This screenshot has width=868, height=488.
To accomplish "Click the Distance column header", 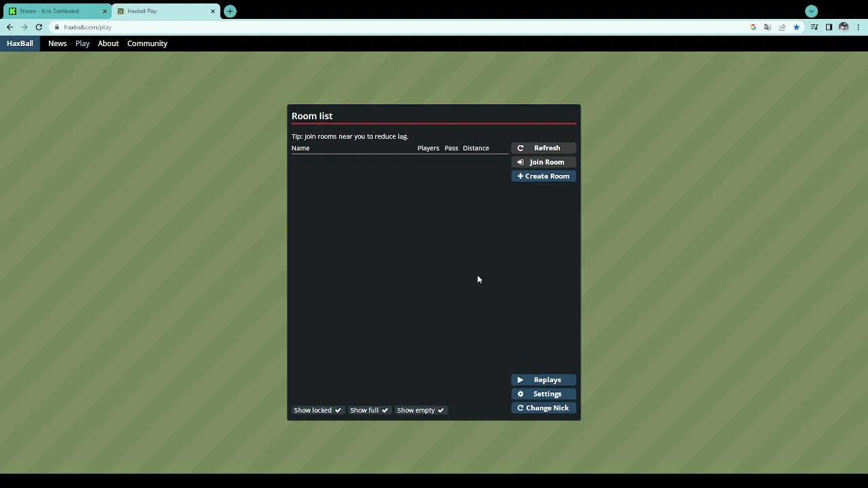I will [x=475, y=148].
